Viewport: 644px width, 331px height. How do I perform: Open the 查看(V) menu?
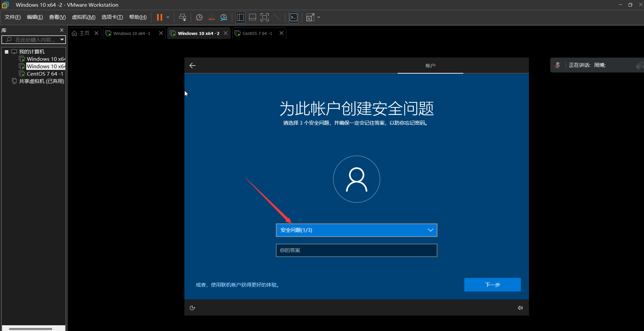pyautogui.click(x=58, y=17)
